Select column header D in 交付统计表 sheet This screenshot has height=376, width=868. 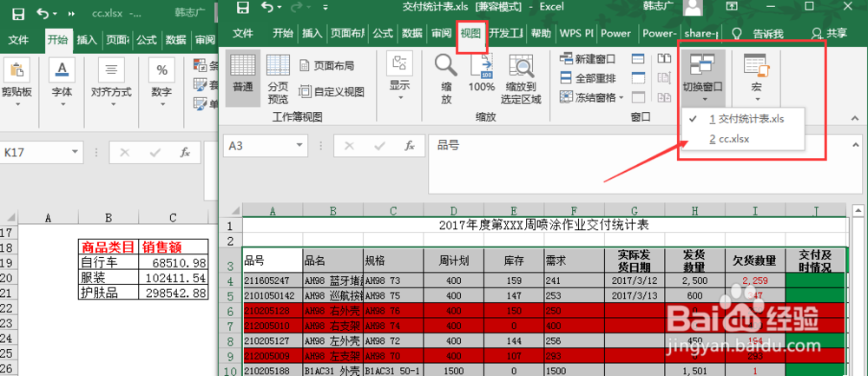click(453, 210)
